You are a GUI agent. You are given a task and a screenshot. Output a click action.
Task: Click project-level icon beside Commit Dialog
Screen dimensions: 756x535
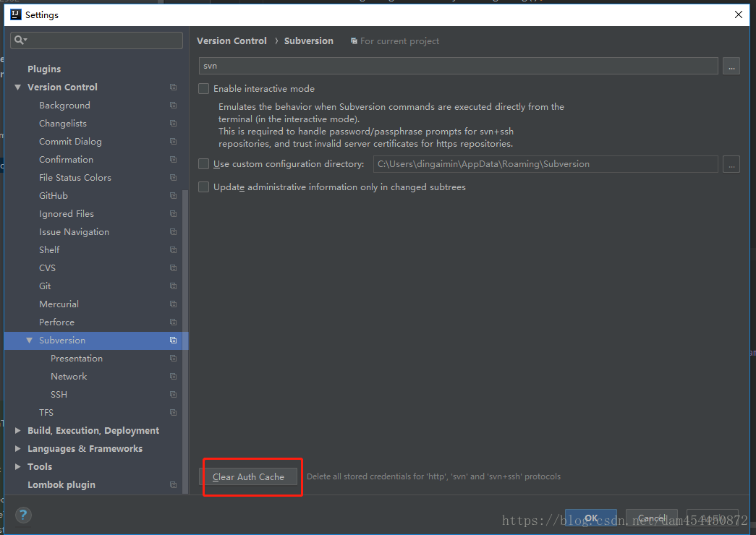[x=173, y=141]
